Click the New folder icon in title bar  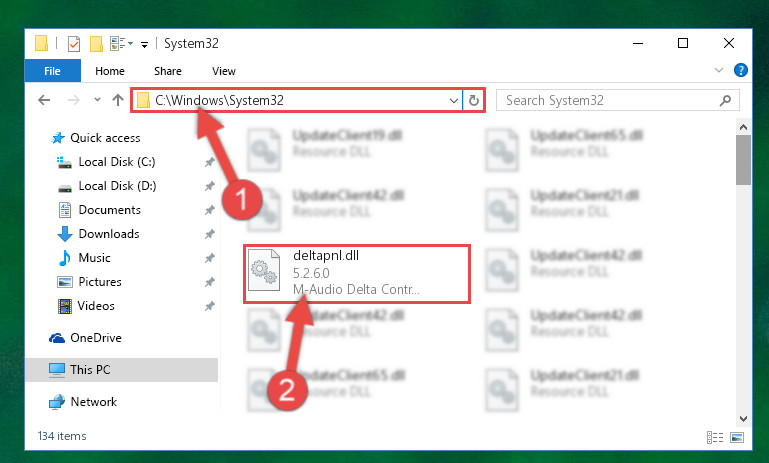coord(96,44)
